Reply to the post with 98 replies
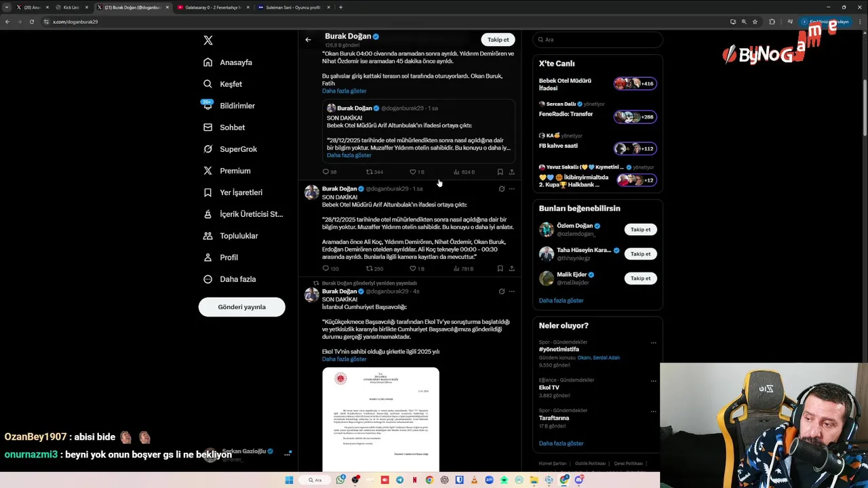 pyautogui.click(x=330, y=172)
